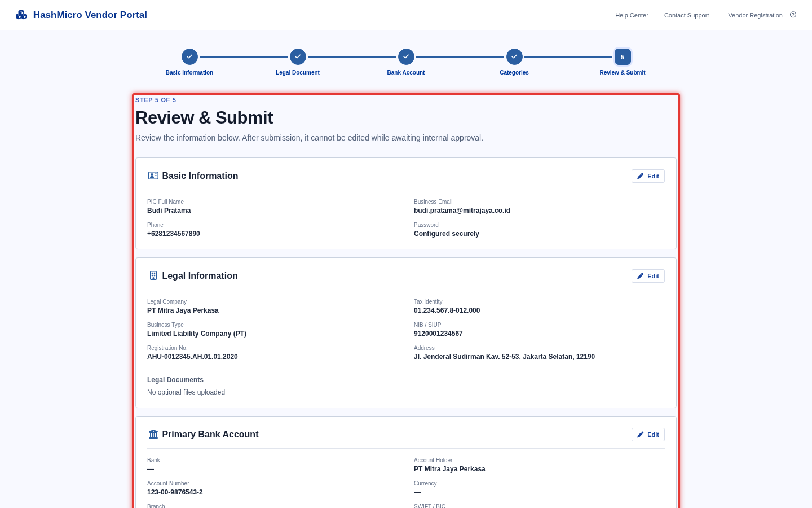Click the Review & Submit heading
Image resolution: width=812 pixels, height=508 pixels.
click(204, 117)
